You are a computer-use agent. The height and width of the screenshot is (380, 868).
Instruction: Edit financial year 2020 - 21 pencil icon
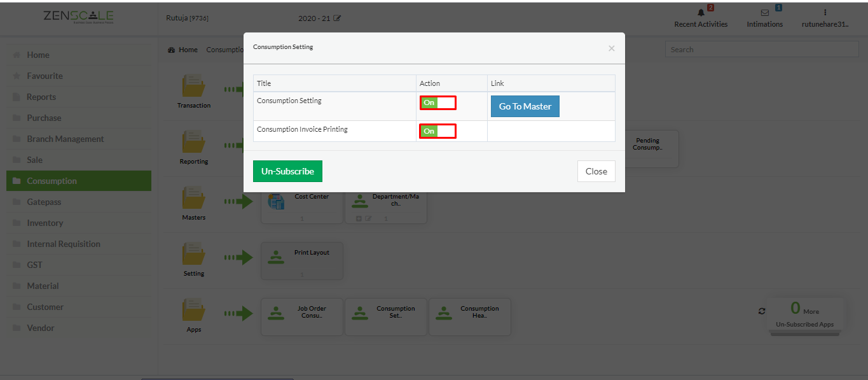pos(338,18)
